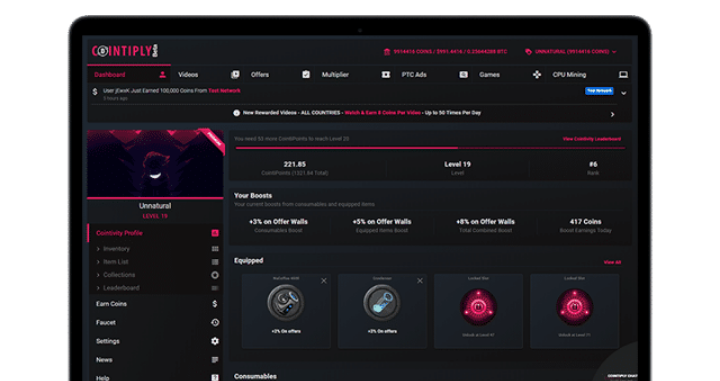Image resolution: width=720 pixels, height=381 pixels.
Task: Click the dollar icon in the earnings notification
Action: click(x=95, y=92)
